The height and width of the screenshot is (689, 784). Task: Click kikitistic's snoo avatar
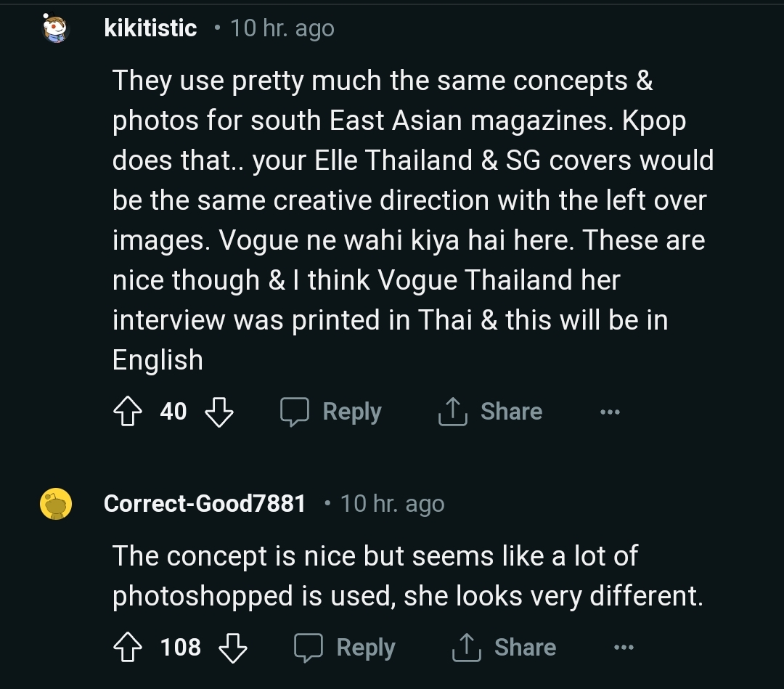(x=56, y=29)
